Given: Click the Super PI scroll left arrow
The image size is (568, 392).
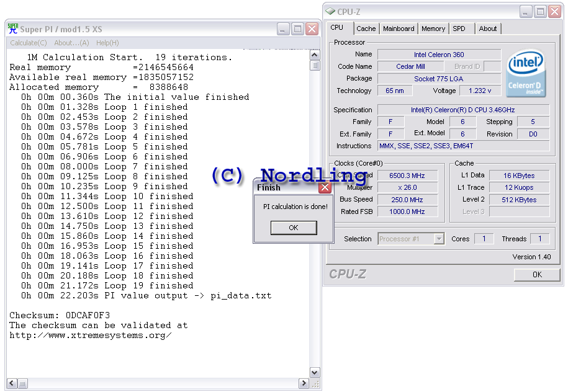Looking at the screenshot, I should [12, 383].
